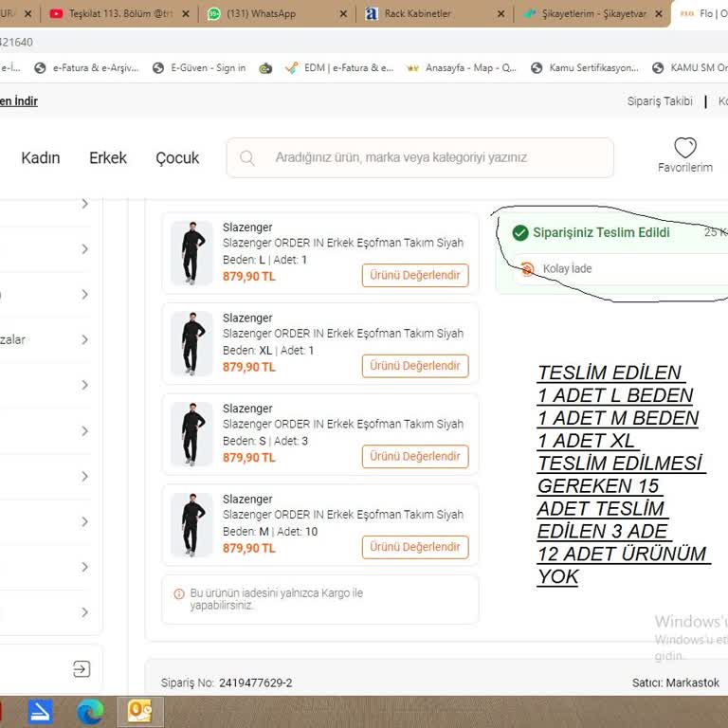Click the logout icon in the sidebar
The width and height of the screenshot is (728, 728).
click(82, 669)
